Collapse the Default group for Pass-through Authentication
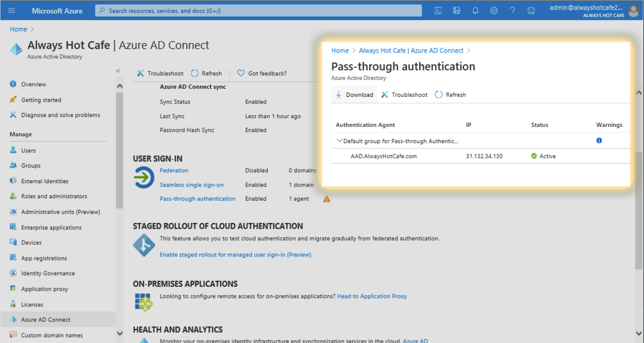Image resolution: width=644 pixels, height=343 pixels. click(x=339, y=140)
